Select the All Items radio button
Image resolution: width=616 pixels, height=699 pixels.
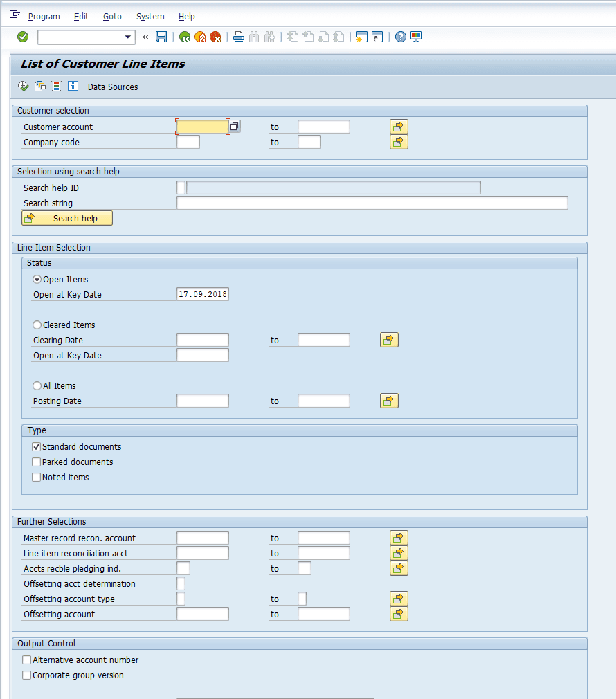click(37, 386)
